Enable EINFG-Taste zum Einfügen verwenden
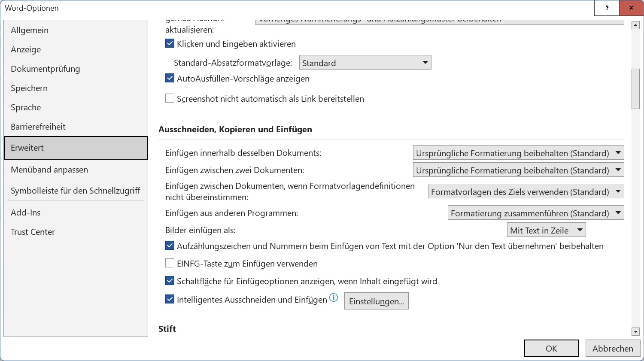 (170, 263)
